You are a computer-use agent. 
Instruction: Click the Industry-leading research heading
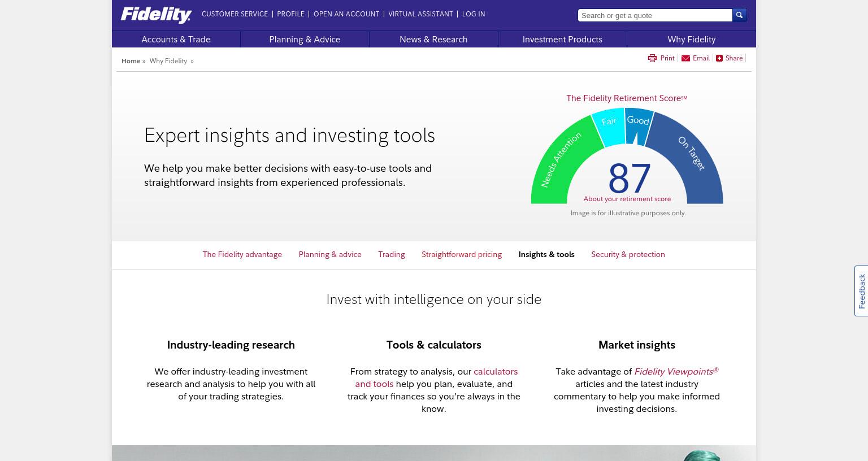(x=231, y=345)
